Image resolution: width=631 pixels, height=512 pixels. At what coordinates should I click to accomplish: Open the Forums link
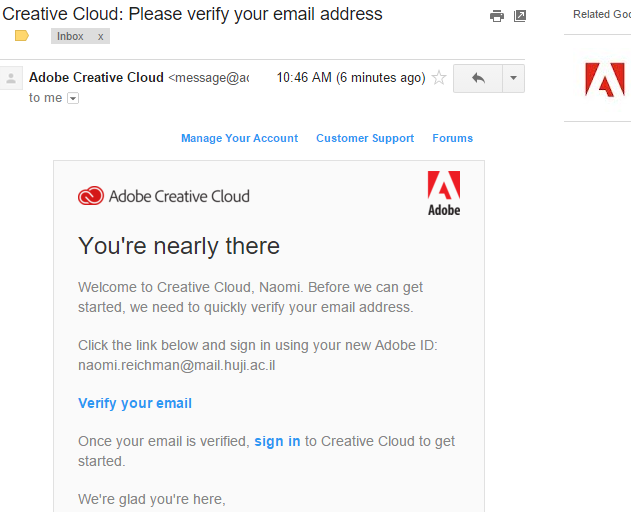tap(453, 138)
